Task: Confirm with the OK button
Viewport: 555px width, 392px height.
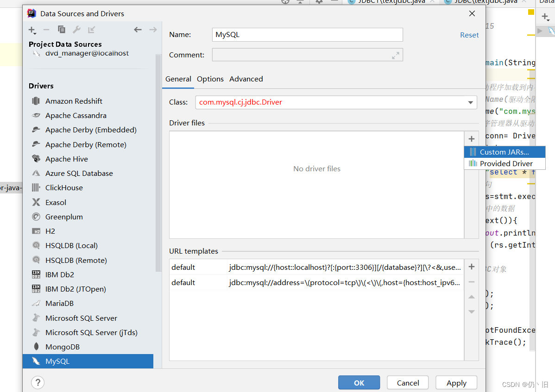Action: pyautogui.click(x=359, y=383)
